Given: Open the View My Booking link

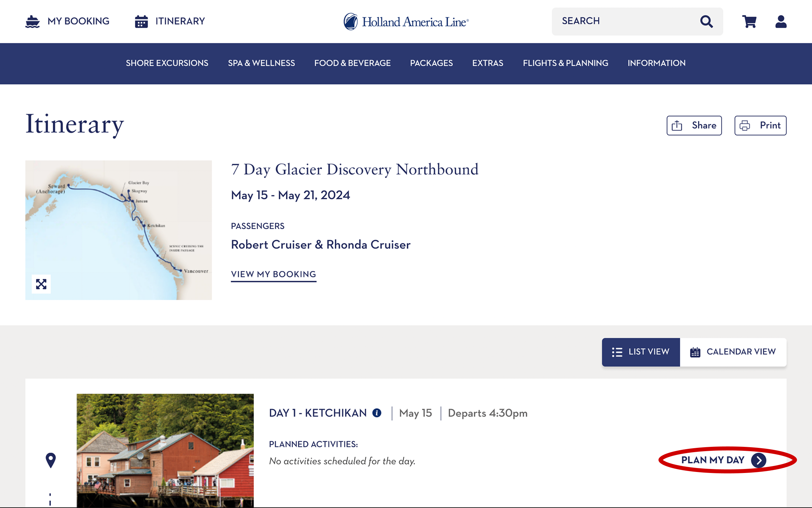Looking at the screenshot, I should (x=273, y=274).
